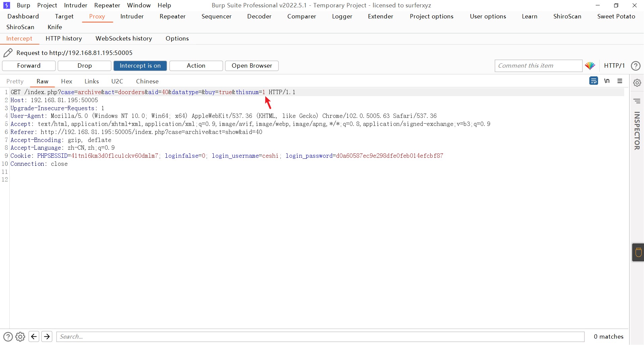Switch editor to Raw view
The image size is (644, 345).
[x=43, y=81]
